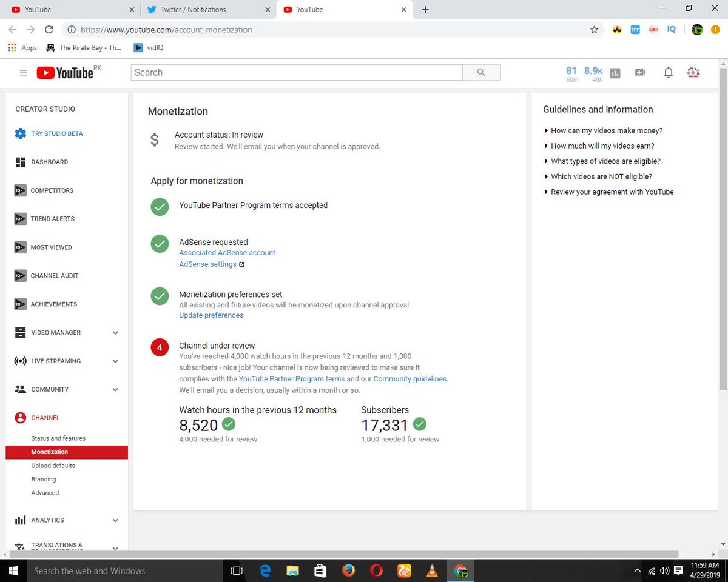The height and width of the screenshot is (582, 728).
Task: Open the YouTube Partner Program terms link
Action: click(292, 379)
